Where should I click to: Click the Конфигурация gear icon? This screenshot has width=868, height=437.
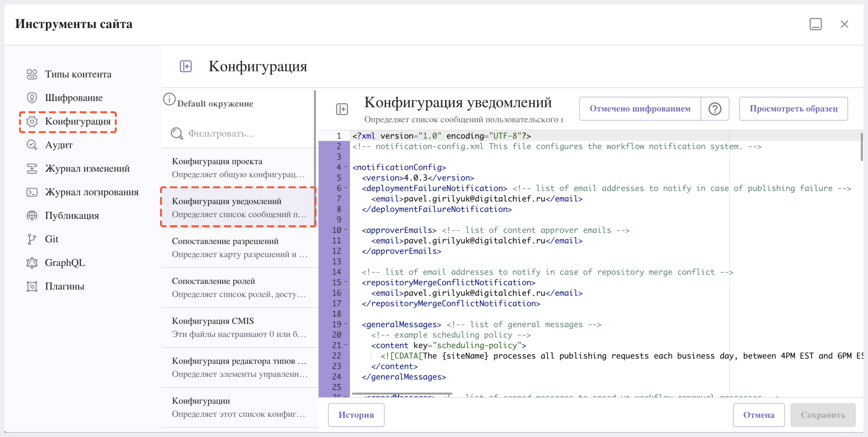(32, 121)
